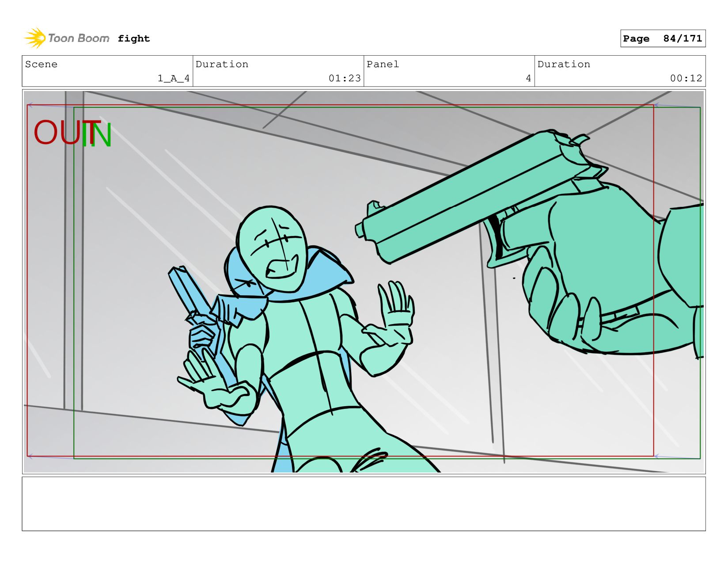Screen dimensions: 728x564
Task: Click the 'Page 84/171' page indicator box
Action: pos(663,38)
